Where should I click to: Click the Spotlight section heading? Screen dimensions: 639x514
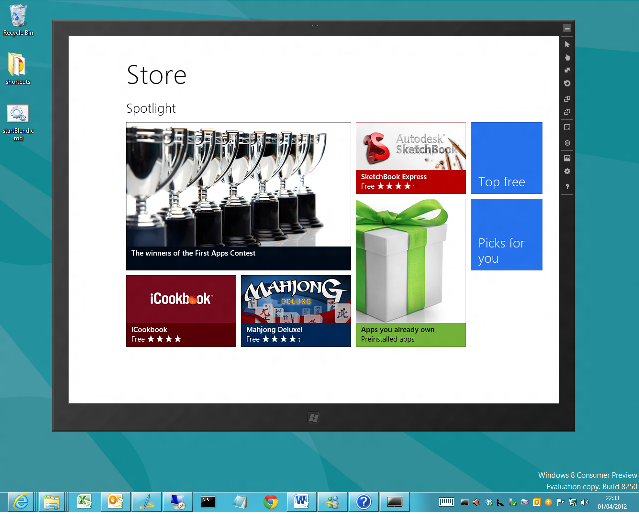[151, 108]
